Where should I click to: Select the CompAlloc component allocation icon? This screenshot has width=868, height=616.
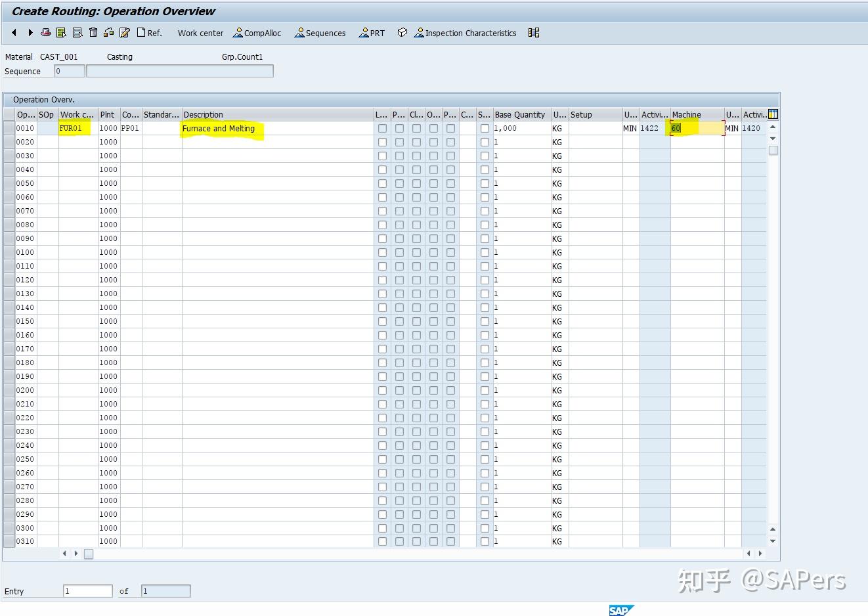click(257, 33)
